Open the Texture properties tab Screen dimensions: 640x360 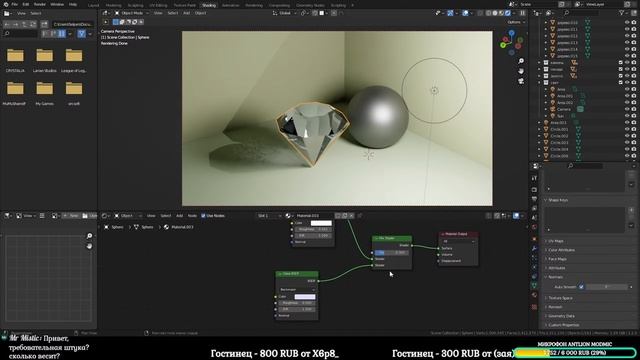click(x=534, y=307)
